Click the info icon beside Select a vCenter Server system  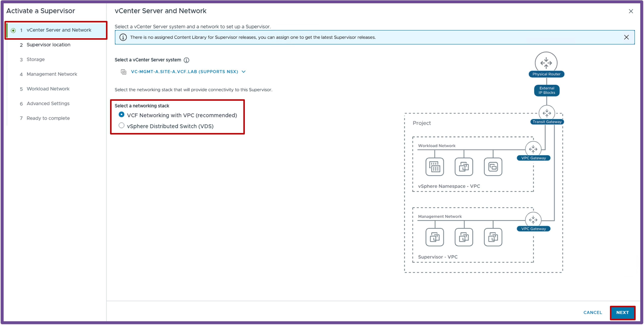(x=186, y=60)
